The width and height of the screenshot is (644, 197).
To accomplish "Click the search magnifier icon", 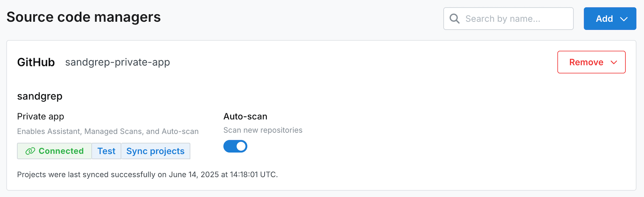I will click(x=454, y=19).
